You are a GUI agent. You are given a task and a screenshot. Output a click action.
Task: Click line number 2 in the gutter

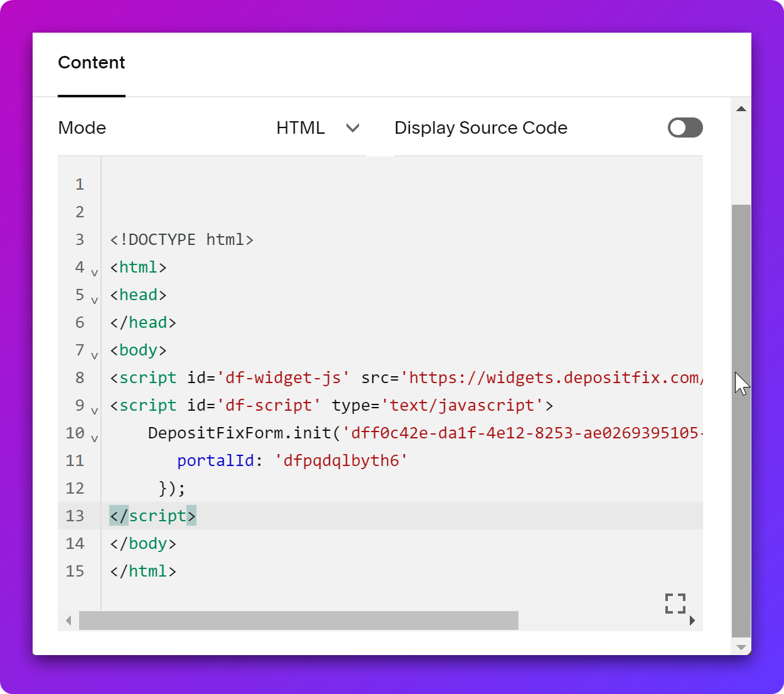coord(80,212)
